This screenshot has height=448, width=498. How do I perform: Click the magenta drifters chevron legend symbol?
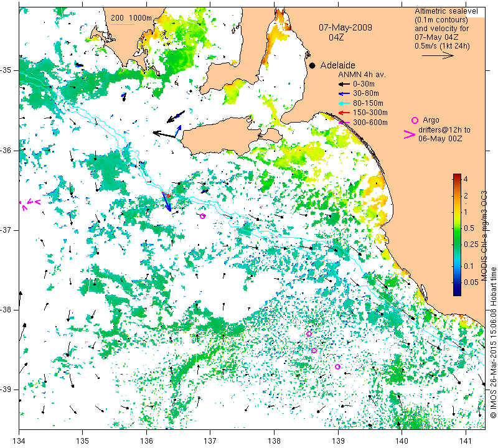pos(409,134)
